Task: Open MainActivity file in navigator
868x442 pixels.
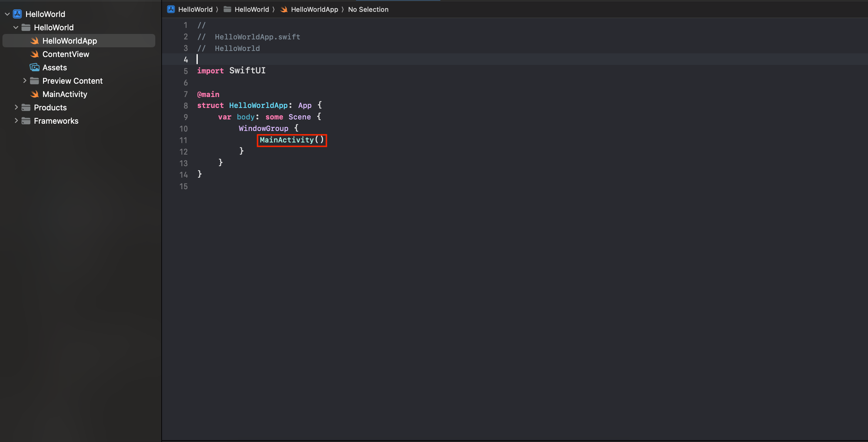Action: click(65, 94)
